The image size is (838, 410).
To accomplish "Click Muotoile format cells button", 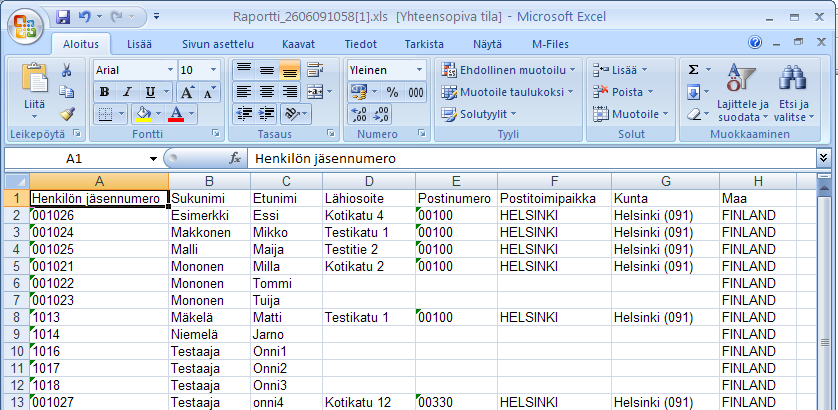I will [x=631, y=114].
